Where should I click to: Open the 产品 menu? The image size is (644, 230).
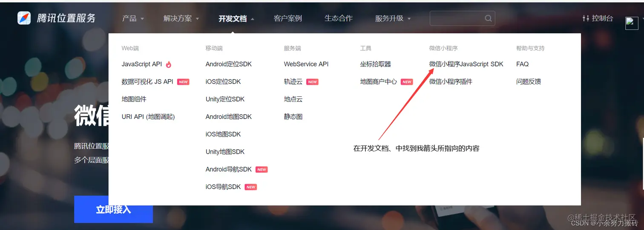(129, 18)
